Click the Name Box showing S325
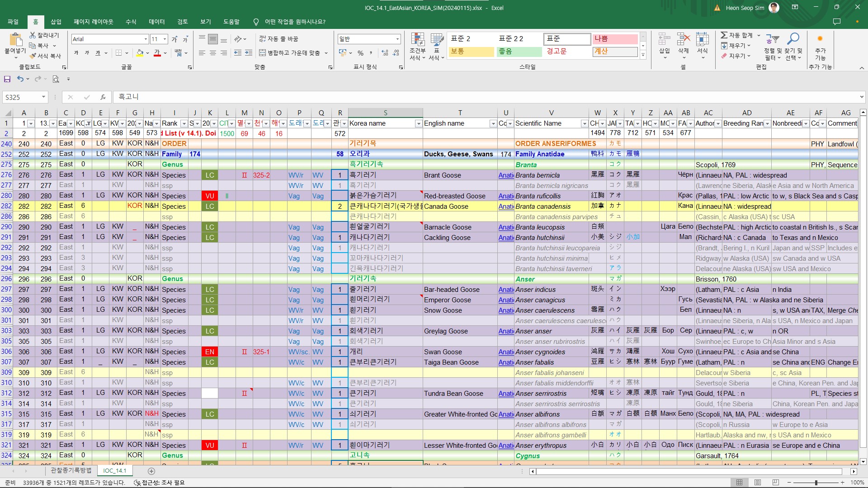The width and height of the screenshot is (868, 488). tap(23, 97)
